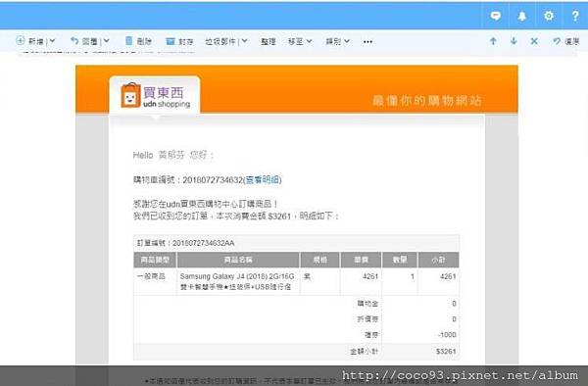The width and height of the screenshot is (588, 386).
Task: Expand the 新增 dropdown arrow
Action: (53, 40)
